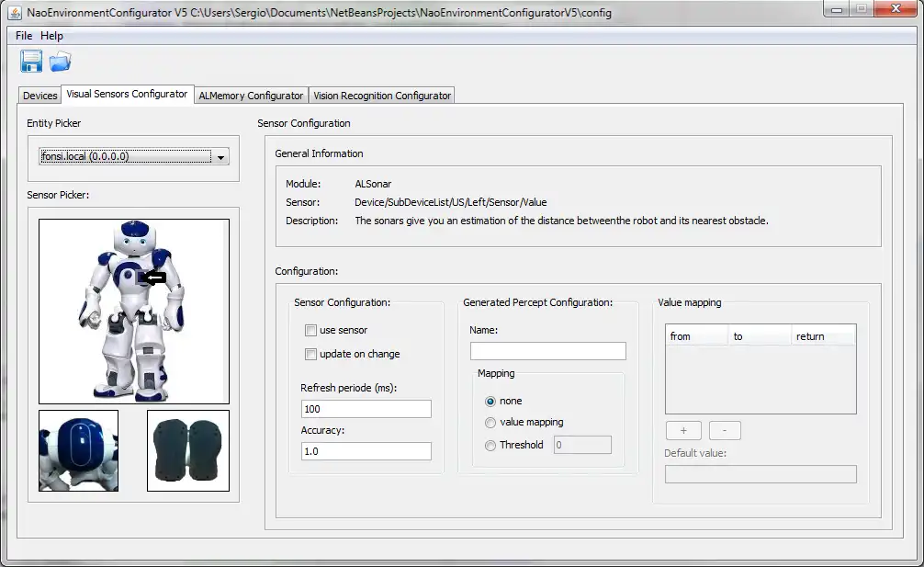Screen dimensions: 924x567
Task: Open the Vision Recognition Configurator tab
Action: [x=382, y=96]
